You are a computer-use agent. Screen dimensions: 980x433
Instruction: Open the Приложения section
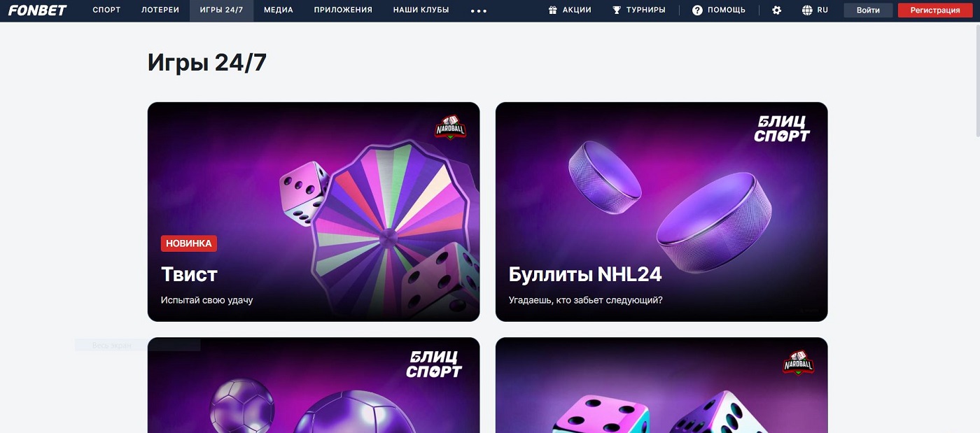coord(343,10)
